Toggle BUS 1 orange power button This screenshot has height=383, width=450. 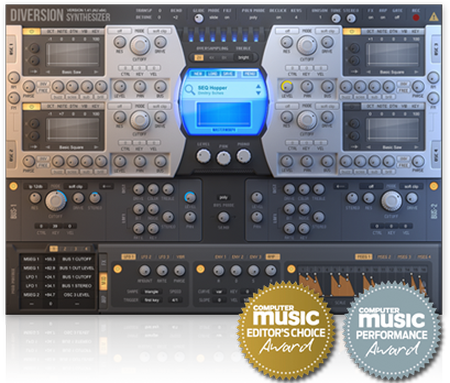point(13,186)
